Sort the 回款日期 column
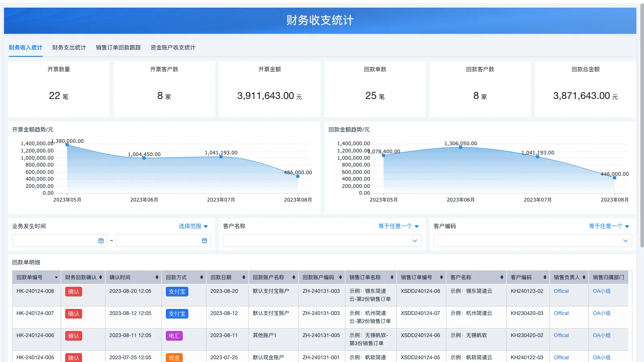 pyautogui.click(x=244, y=277)
